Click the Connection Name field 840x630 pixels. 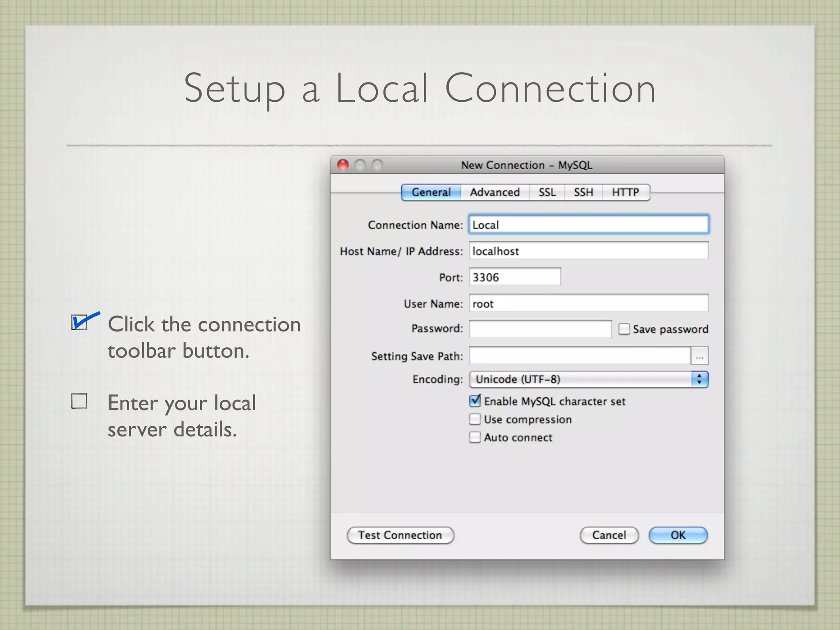[x=589, y=224]
